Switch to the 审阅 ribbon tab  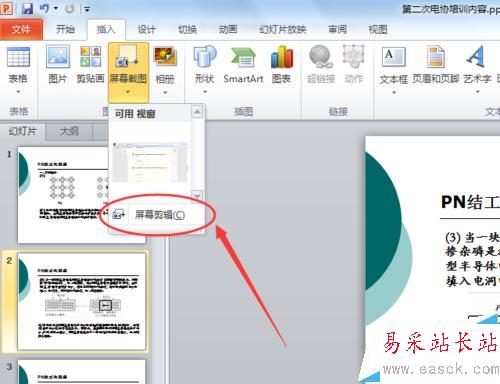click(x=337, y=30)
